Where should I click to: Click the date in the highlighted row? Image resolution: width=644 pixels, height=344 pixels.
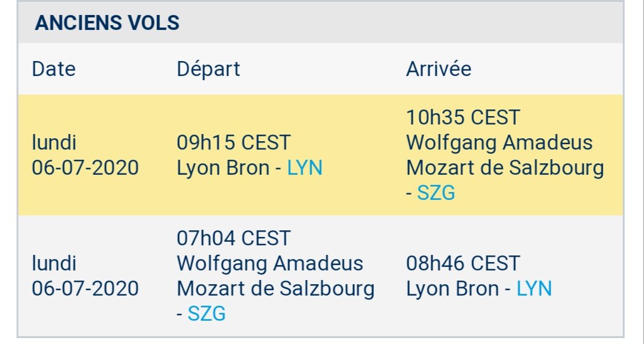(x=86, y=156)
